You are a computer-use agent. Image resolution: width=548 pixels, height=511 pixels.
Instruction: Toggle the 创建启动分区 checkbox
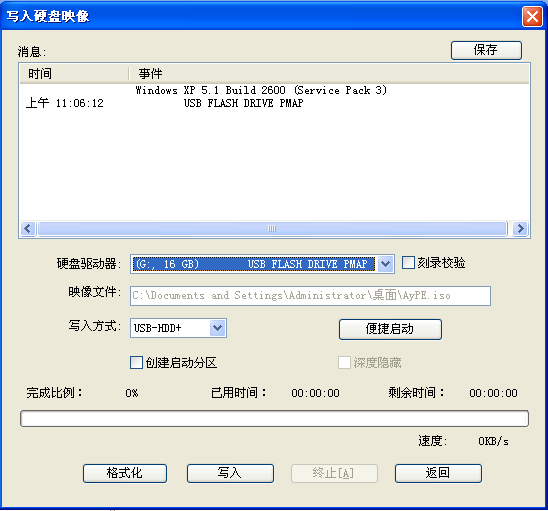[136, 362]
